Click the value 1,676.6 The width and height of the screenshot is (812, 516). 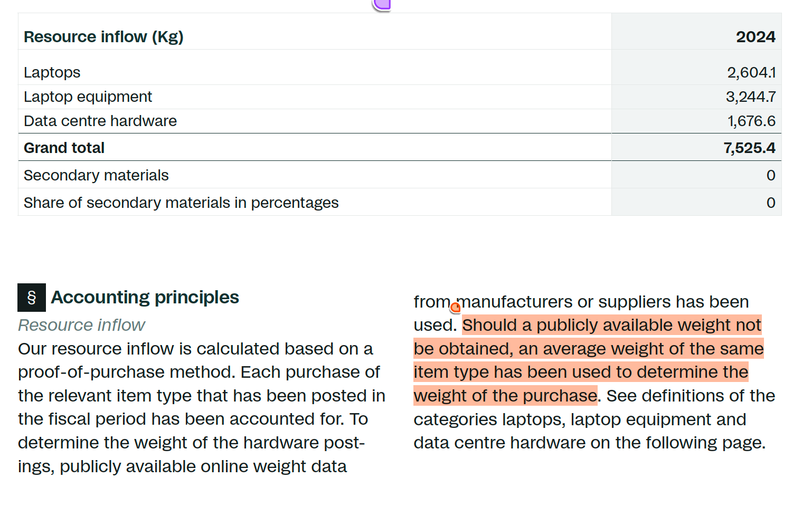tap(751, 121)
